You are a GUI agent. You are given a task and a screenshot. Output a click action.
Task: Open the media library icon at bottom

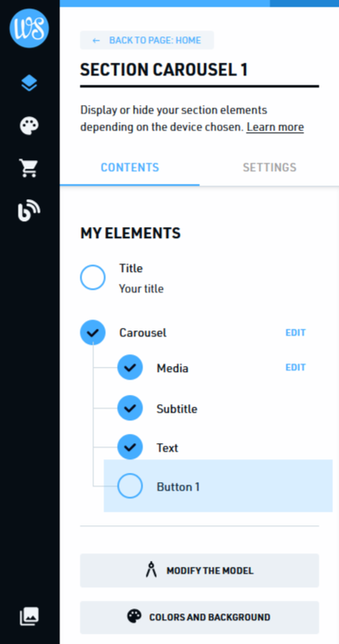tap(29, 616)
